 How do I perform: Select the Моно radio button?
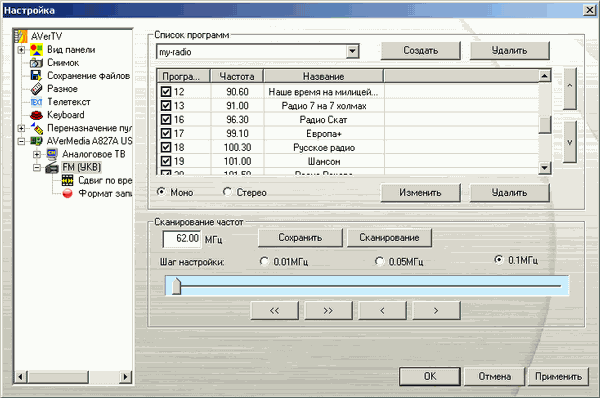point(161,192)
